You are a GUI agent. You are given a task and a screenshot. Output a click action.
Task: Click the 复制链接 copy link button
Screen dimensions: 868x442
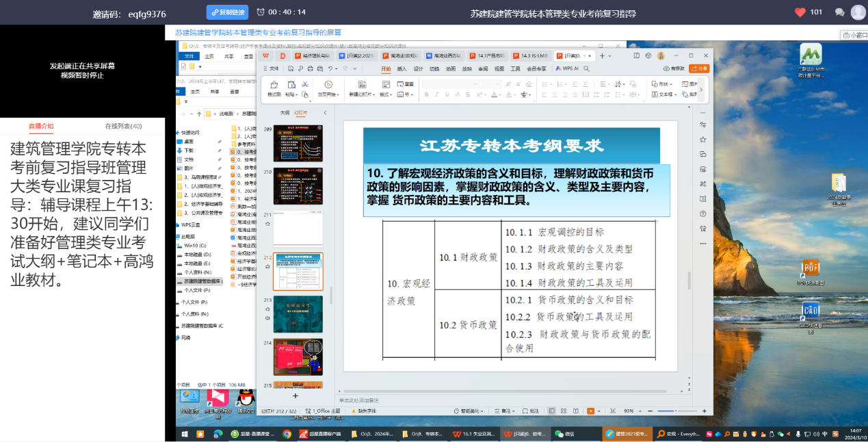pyautogui.click(x=227, y=12)
